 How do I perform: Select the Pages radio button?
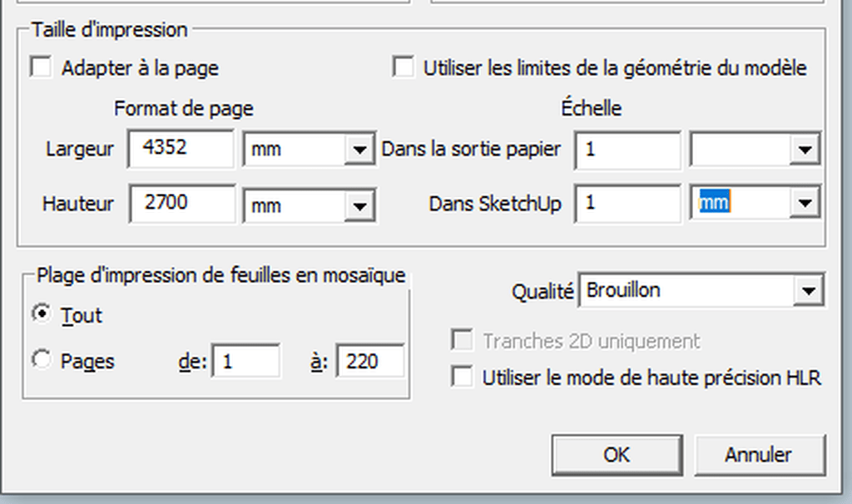tap(42, 359)
